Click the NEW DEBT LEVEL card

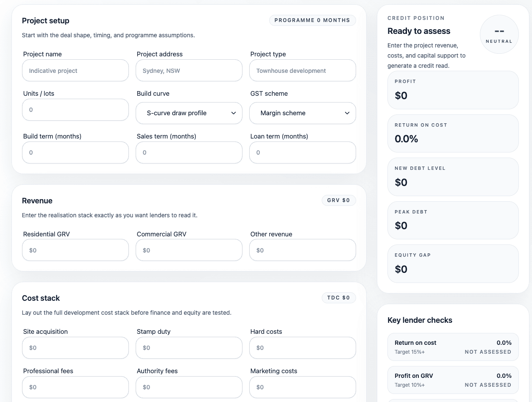tap(453, 177)
